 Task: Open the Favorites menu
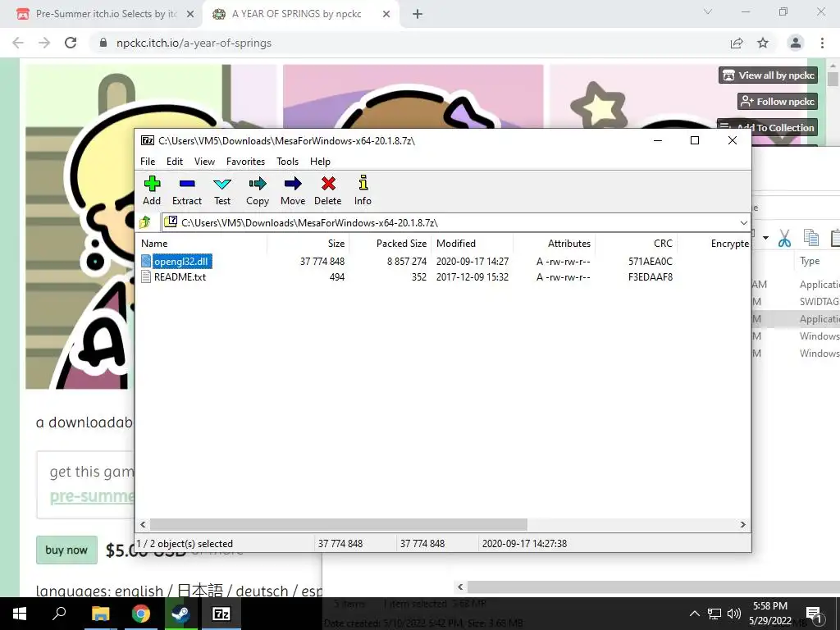[x=245, y=162]
